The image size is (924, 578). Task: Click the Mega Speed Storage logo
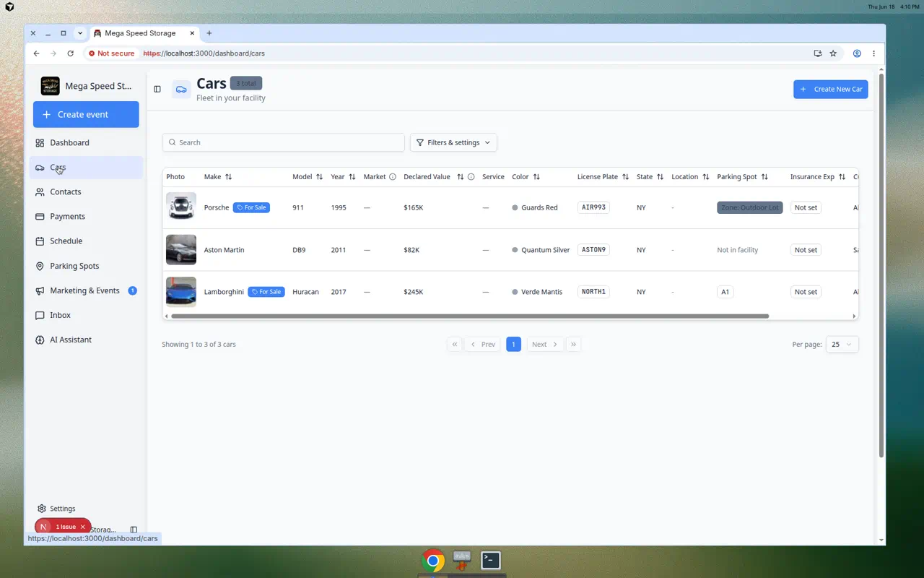tap(51, 86)
